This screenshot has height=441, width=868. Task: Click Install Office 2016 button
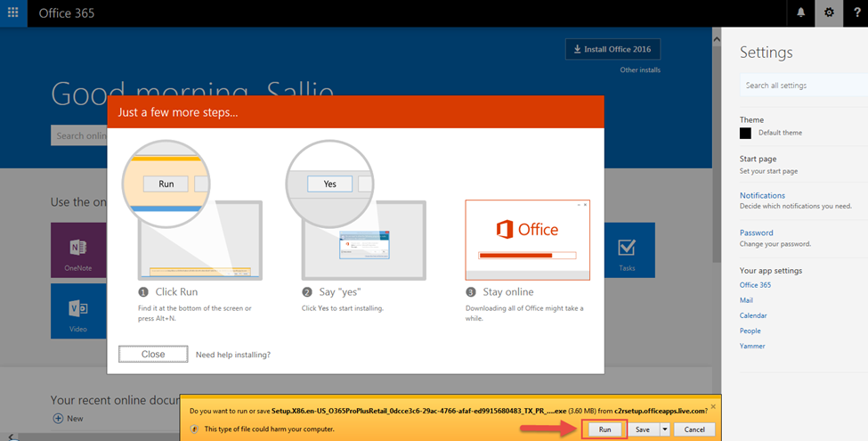click(612, 49)
